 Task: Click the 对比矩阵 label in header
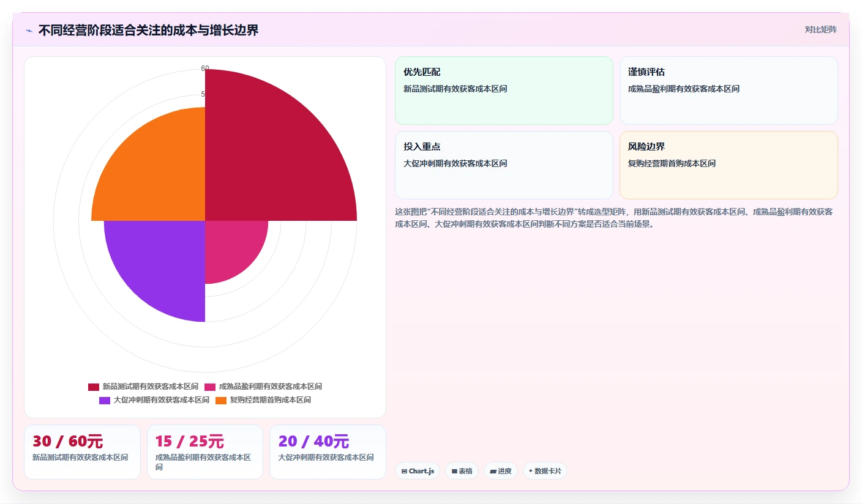tap(820, 29)
